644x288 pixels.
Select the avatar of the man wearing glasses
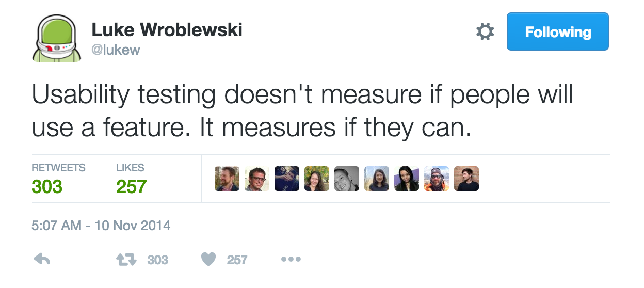[x=257, y=179]
